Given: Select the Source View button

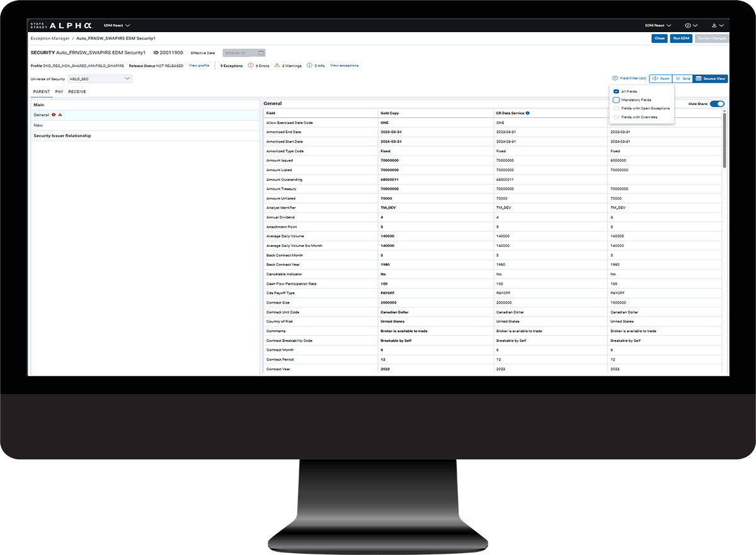Looking at the screenshot, I should click(711, 79).
